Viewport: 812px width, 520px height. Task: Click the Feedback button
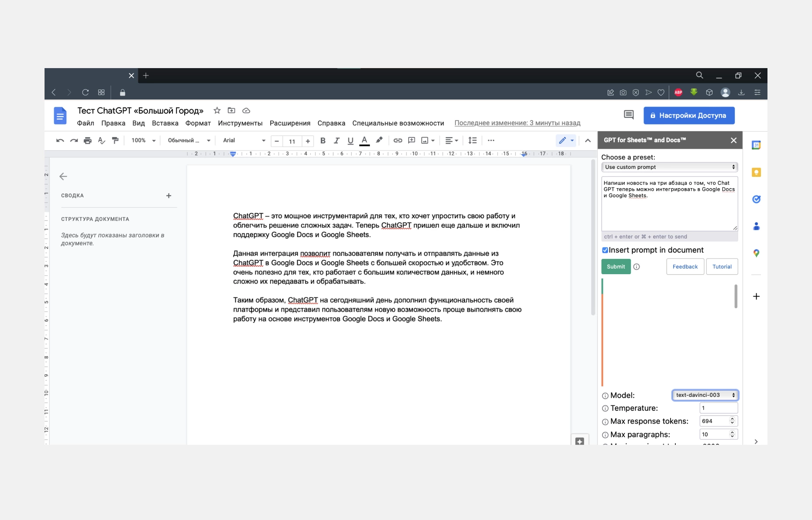(x=685, y=267)
